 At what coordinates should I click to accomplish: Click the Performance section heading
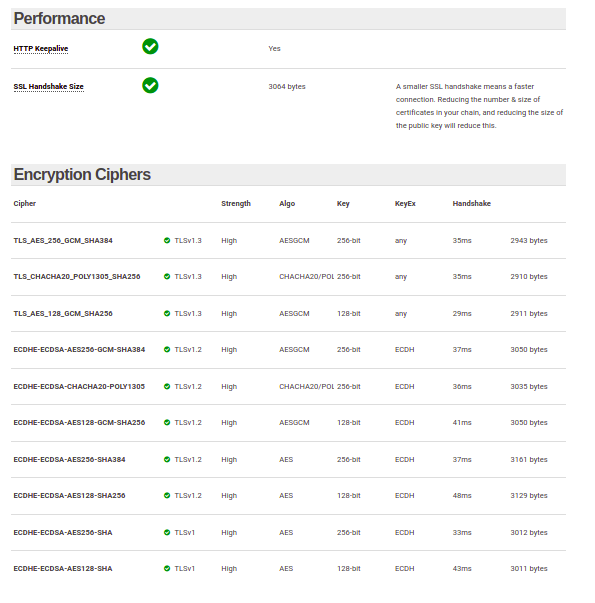tap(59, 18)
